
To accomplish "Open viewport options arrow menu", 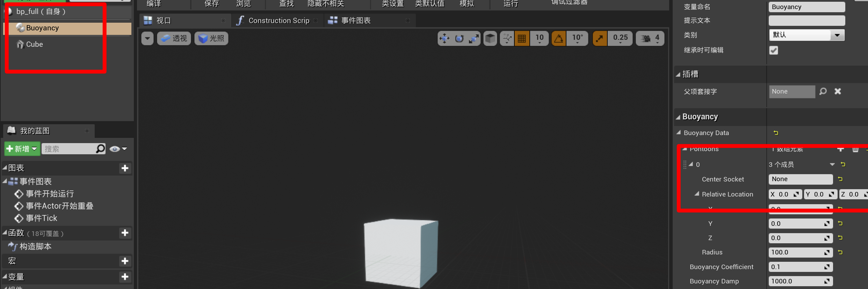I will 147,38.
